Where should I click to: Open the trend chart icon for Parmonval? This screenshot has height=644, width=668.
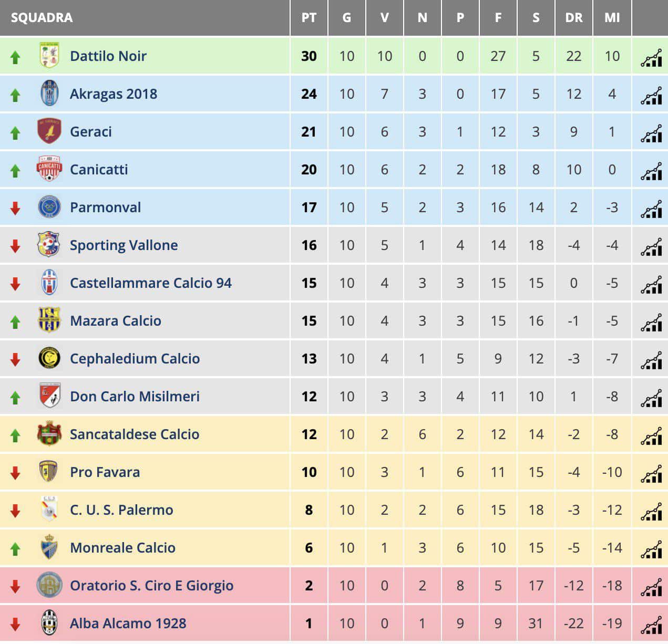pyautogui.click(x=651, y=209)
